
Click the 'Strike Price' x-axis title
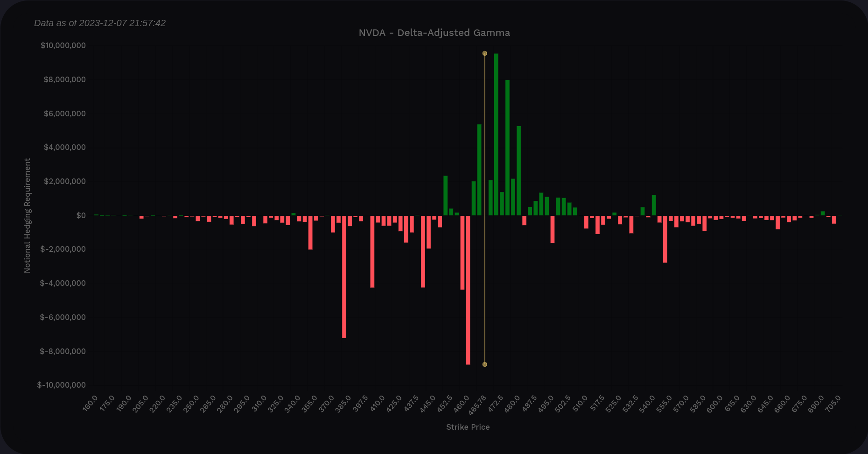pos(468,427)
